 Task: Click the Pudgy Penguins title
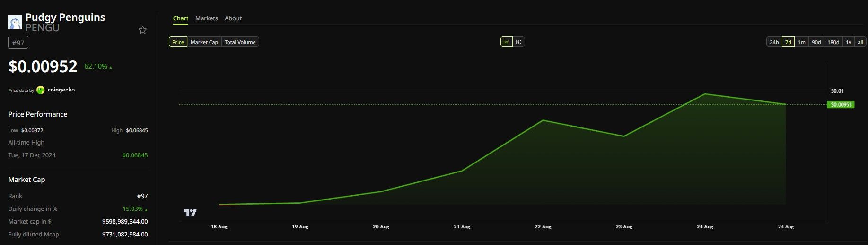click(65, 17)
